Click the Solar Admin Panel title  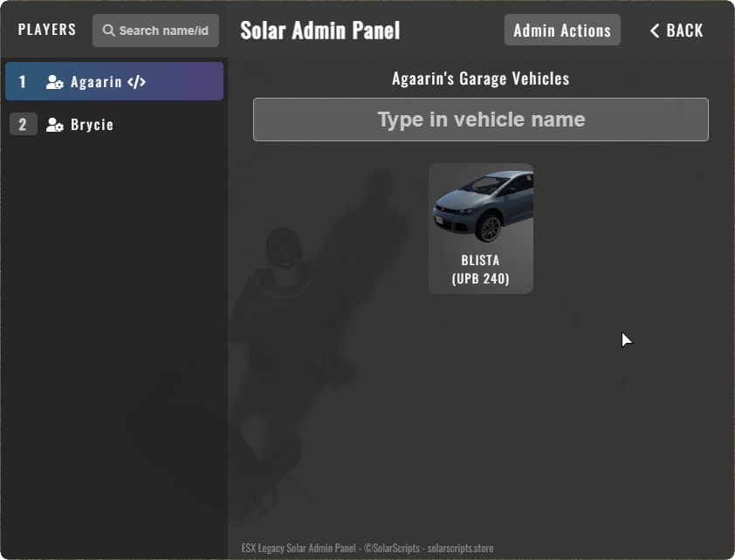click(x=319, y=31)
